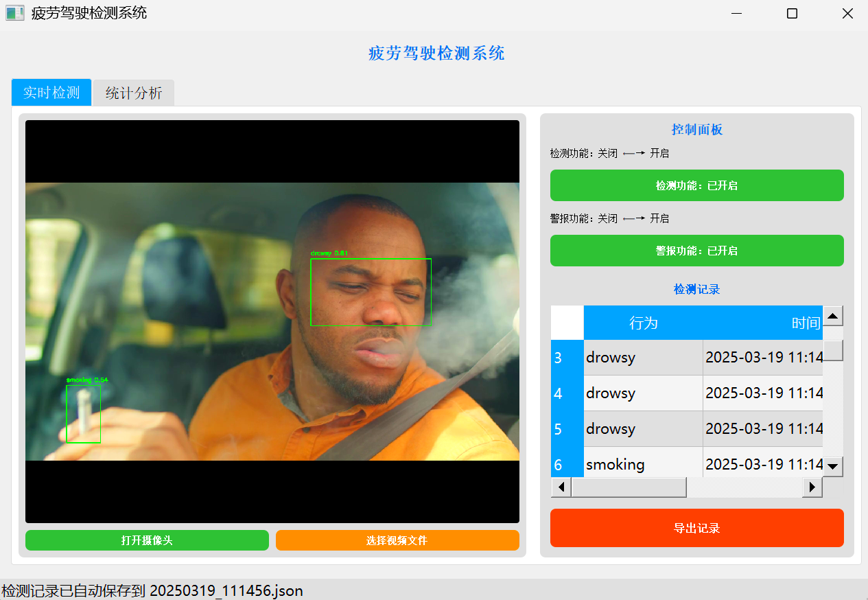Click the table scroll left arrow
The width and height of the screenshot is (868, 600).
click(561, 487)
